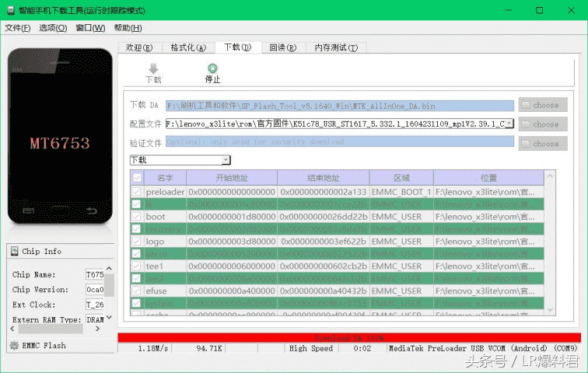This screenshot has width=588, height=373.
Task: Switch to the 欢迎(E) tab
Action: [x=139, y=47]
